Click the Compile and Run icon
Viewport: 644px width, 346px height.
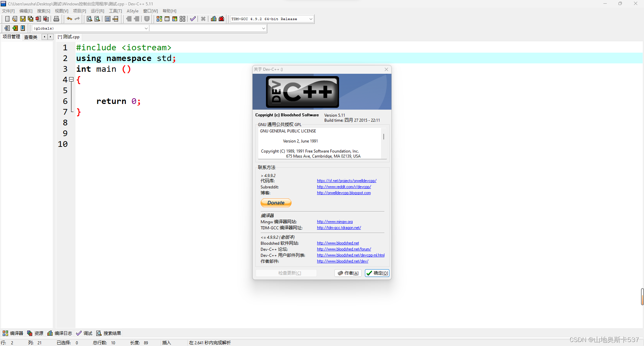coord(175,19)
